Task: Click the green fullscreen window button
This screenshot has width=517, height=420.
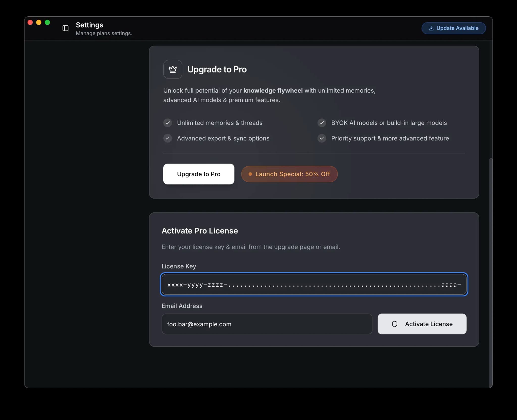Action: pyautogui.click(x=47, y=22)
